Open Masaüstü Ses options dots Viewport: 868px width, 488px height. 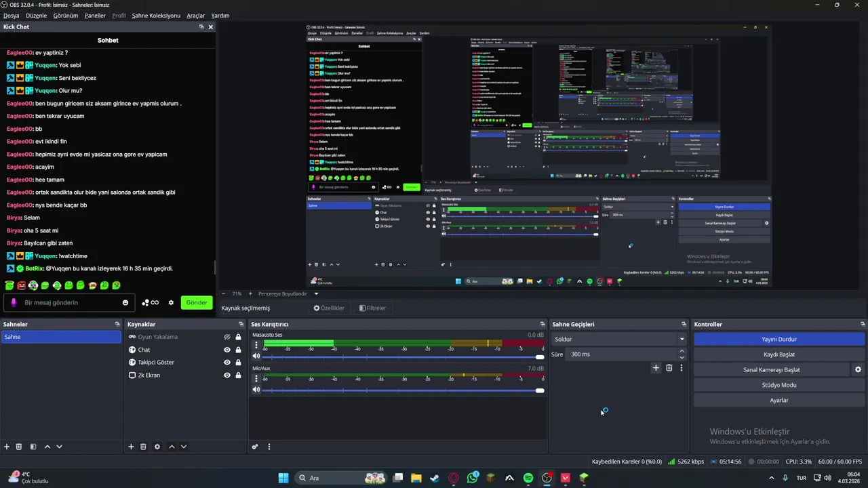pyautogui.click(x=256, y=344)
